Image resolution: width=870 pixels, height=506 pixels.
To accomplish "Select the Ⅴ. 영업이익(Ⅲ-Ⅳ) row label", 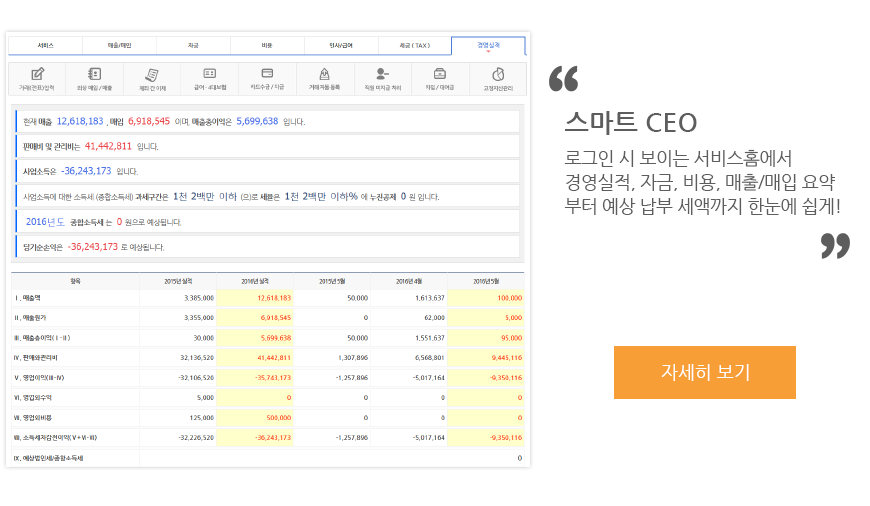I will (39, 378).
